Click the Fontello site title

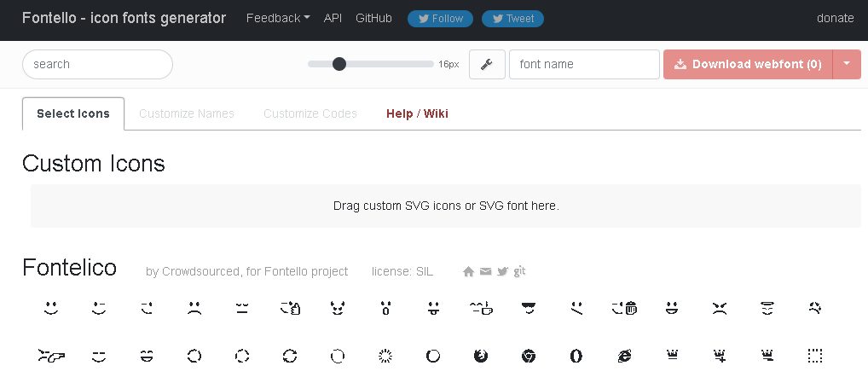pos(124,18)
